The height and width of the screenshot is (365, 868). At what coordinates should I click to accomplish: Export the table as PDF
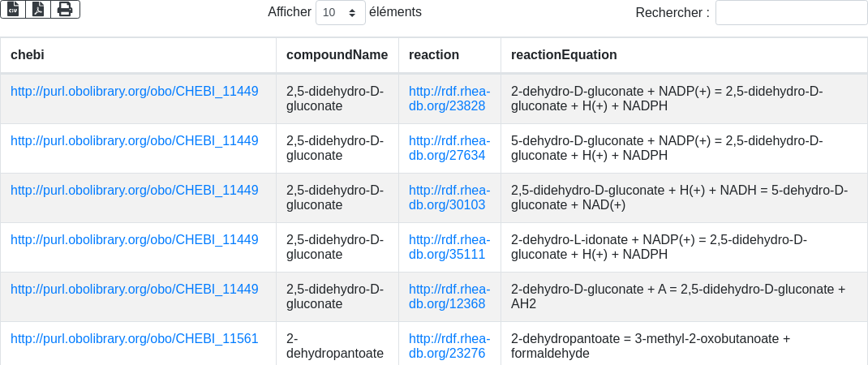38,10
